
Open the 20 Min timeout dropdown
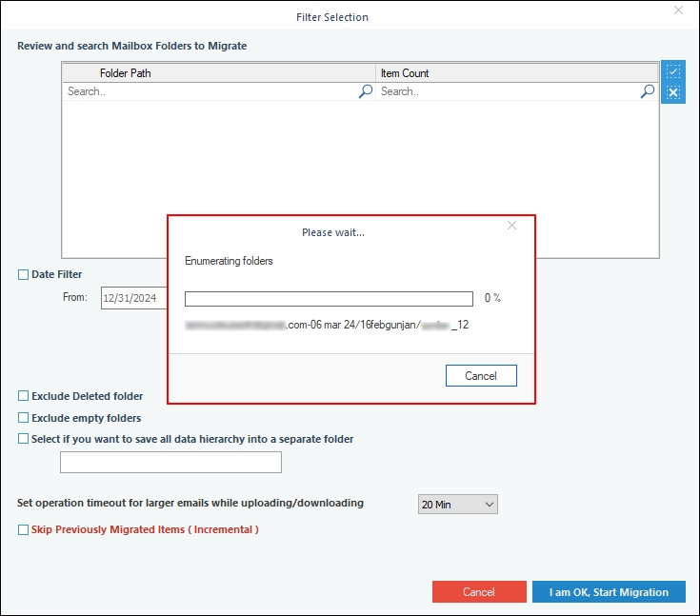[457, 505]
